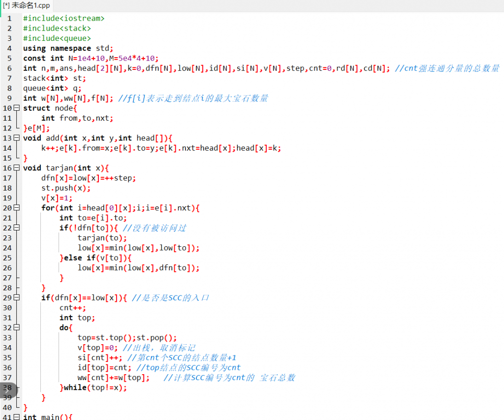Click the 'cnt++;' line
Image resolution: width=504 pixels, height=420 pixels.
[73, 307]
